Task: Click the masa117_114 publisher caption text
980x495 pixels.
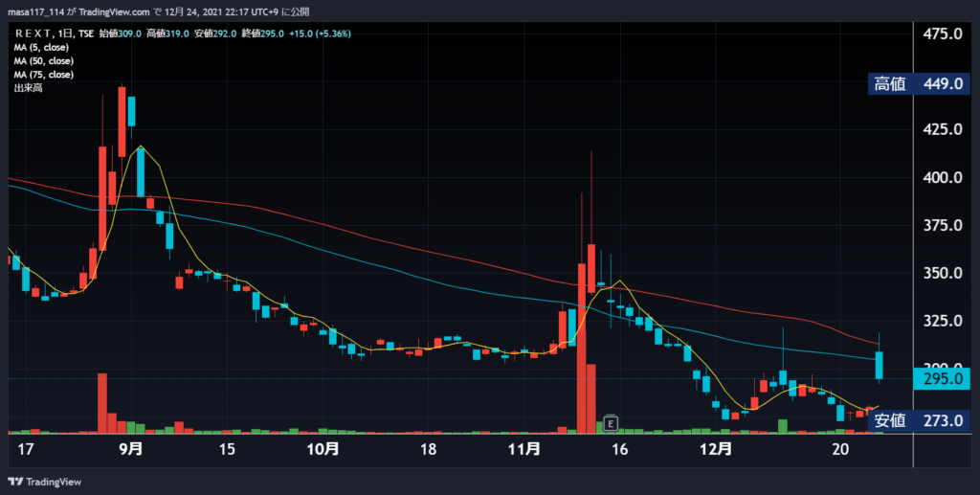Action: (158, 11)
